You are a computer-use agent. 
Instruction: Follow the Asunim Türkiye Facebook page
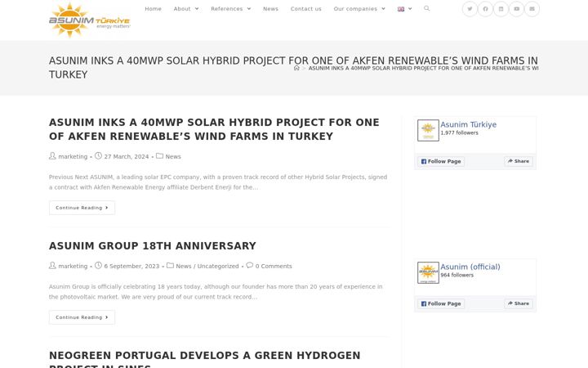[441, 161]
